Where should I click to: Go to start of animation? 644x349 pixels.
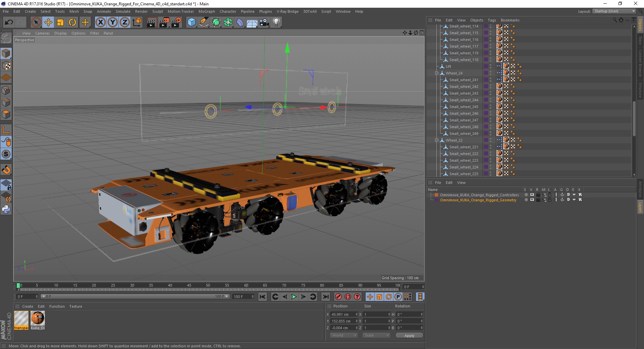point(263,297)
